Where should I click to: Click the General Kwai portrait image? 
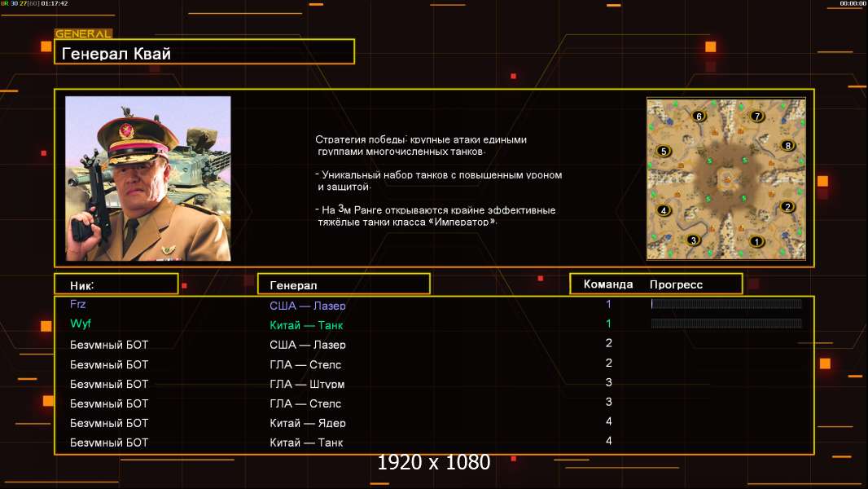(147, 178)
